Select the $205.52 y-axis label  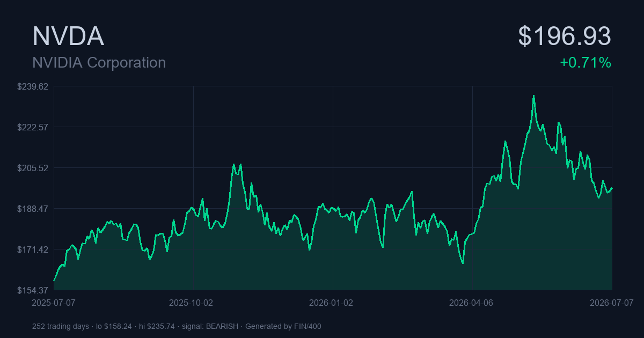point(33,168)
